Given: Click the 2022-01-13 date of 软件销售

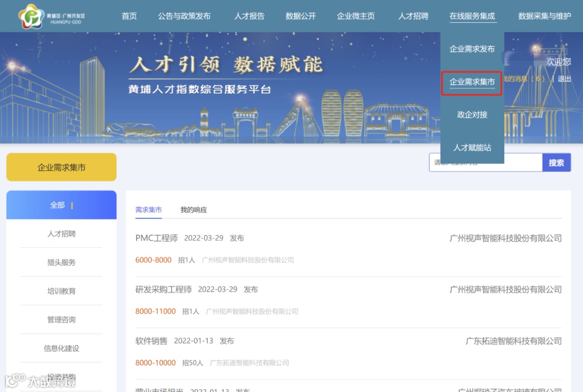Looking at the screenshot, I should 193,341.
